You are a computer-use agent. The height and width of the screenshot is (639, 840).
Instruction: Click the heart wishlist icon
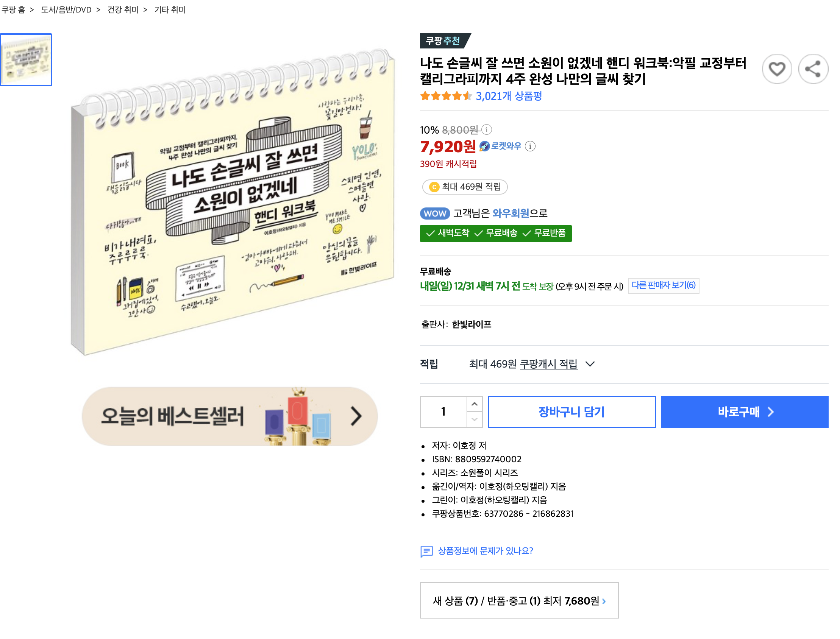[776, 69]
